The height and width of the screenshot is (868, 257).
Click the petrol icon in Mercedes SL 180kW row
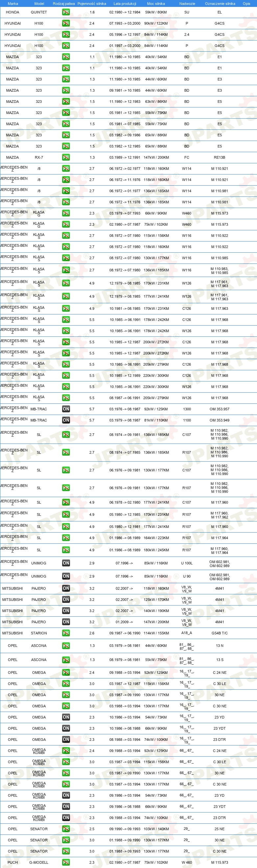[x=66, y=550]
